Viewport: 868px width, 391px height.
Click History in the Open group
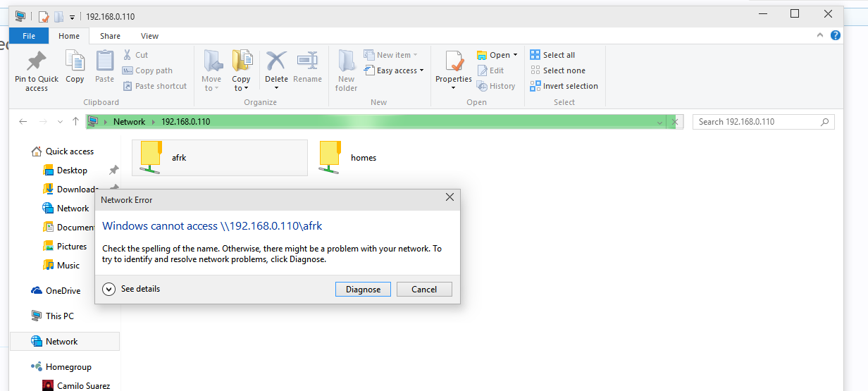click(x=496, y=86)
